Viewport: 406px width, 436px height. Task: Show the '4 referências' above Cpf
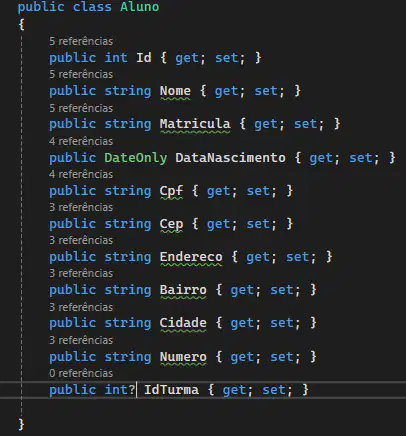[81, 174]
